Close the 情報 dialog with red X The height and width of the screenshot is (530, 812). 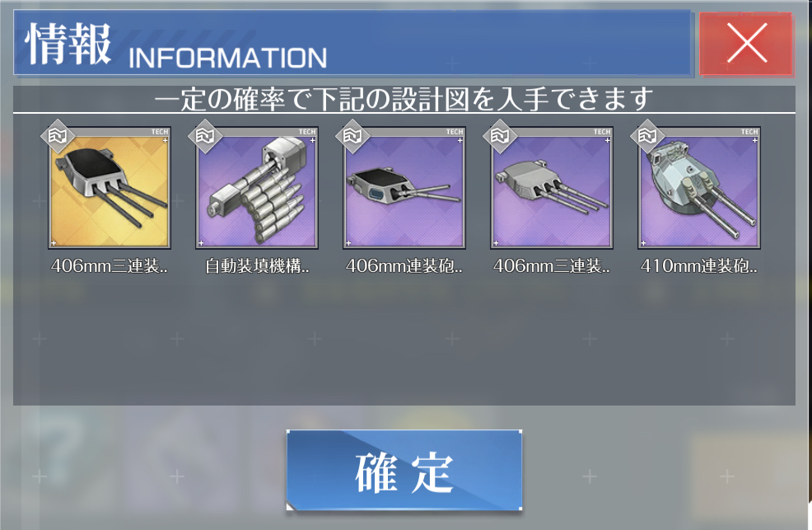coord(746,44)
